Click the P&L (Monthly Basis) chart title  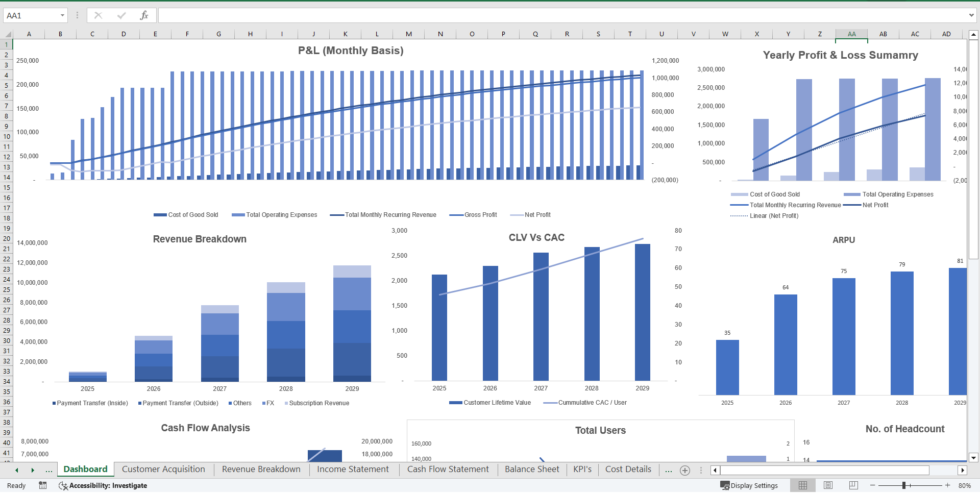click(x=351, y=51)
